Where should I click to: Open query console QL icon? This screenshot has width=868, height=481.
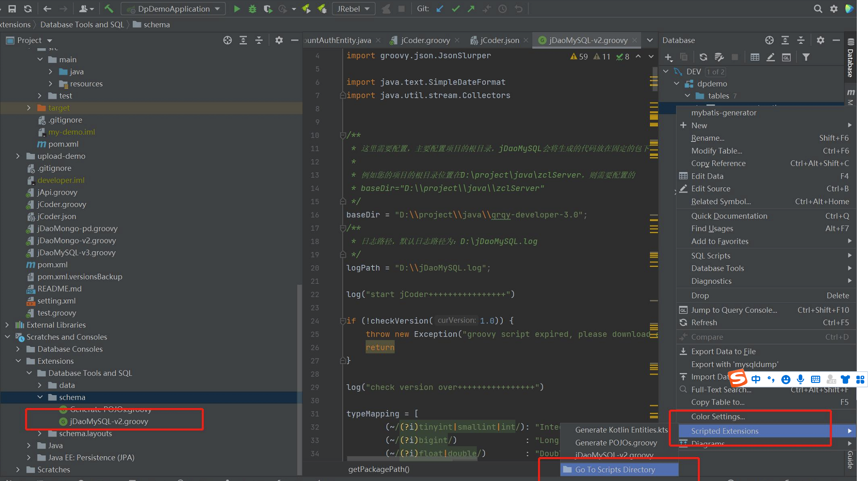pyautogui.click(x=786, y=57)
